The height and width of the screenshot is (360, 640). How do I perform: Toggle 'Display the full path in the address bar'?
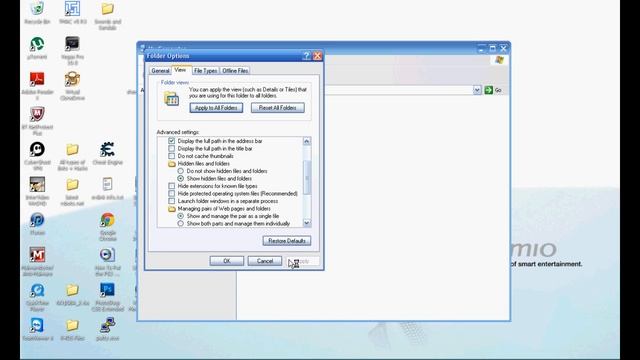pyautogui.click(x=171, y=141)
